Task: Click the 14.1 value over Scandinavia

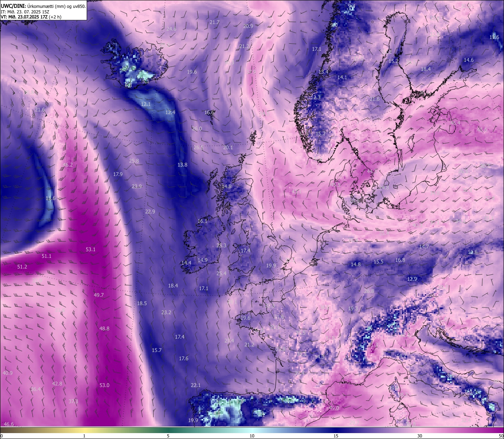Action: tap(342, 77)
